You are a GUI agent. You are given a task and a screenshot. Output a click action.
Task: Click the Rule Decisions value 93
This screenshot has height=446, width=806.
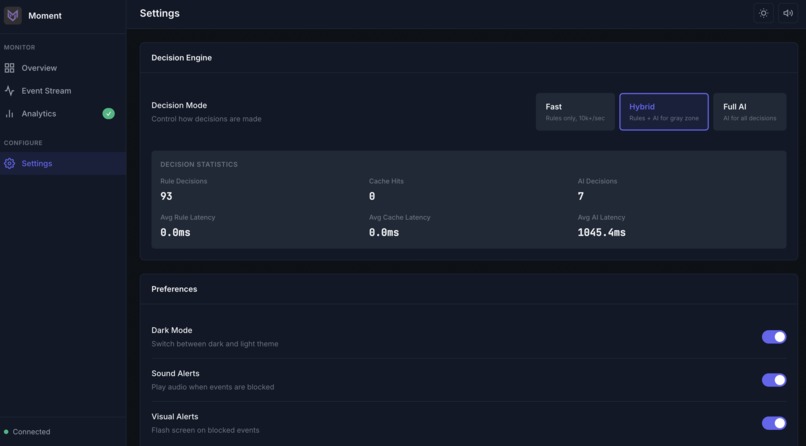tap(166, 196)
